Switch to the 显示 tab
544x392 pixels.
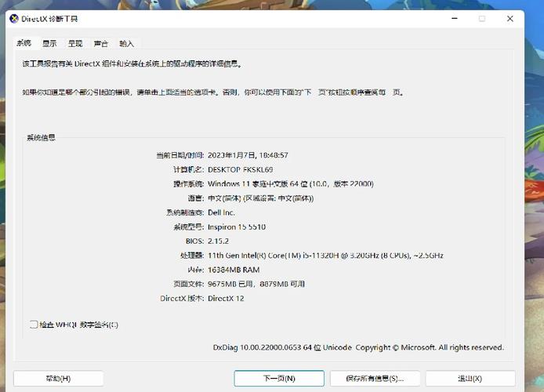pyautogui.click(x=49, y=43)
